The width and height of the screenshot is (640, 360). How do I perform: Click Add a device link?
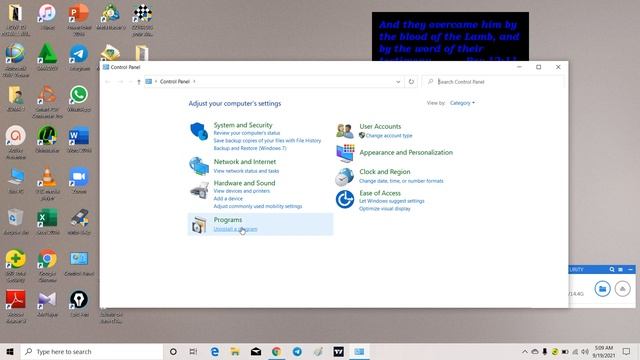[228, 198]
